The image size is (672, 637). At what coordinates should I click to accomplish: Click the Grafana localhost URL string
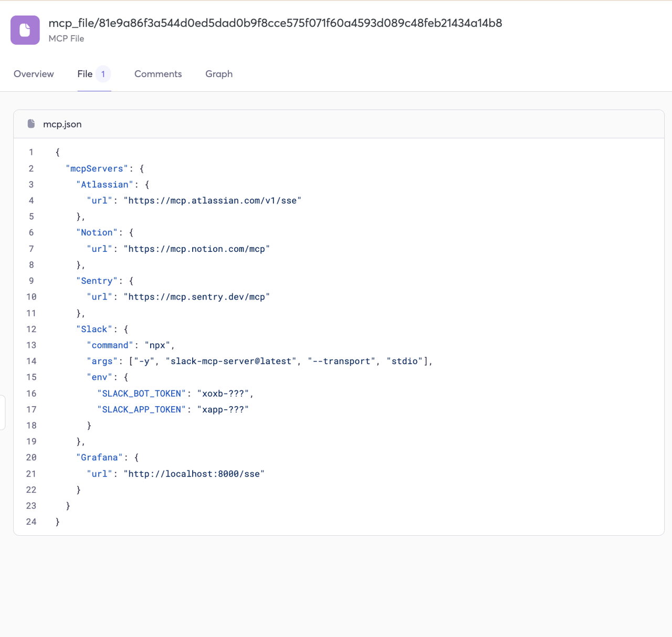click(194, 474)
